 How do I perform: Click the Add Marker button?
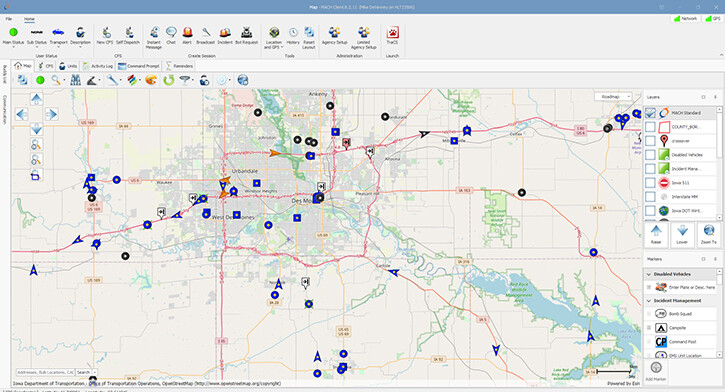point(656,372)
